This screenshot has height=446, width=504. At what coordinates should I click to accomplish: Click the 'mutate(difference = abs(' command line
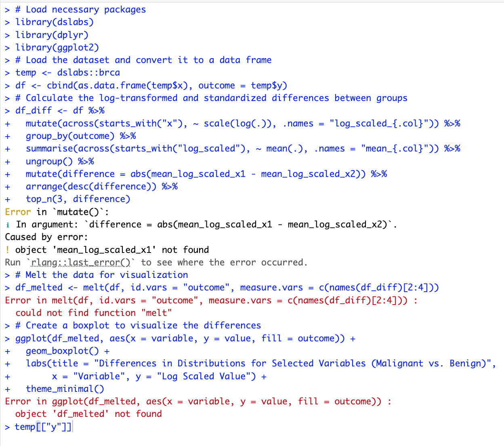[x=206, y=174]
